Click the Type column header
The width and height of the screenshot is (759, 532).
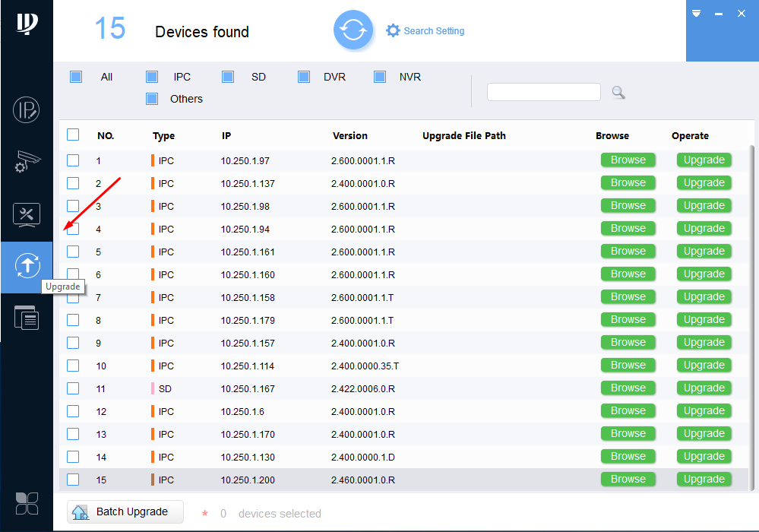163,136
